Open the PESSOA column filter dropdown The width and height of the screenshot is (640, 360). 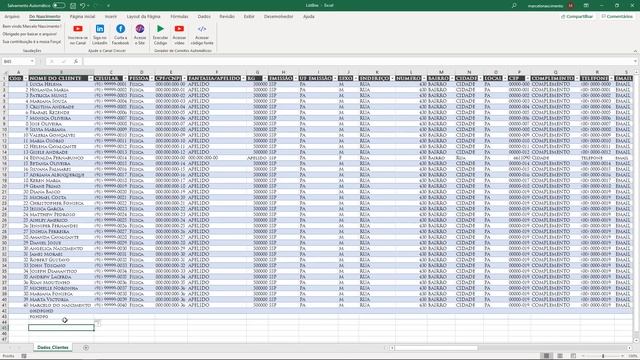[151, 78]
